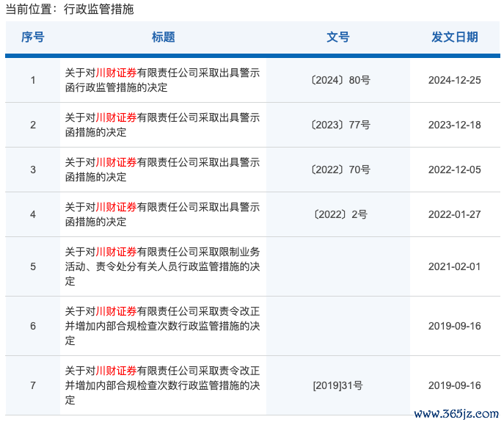Viewport: 504px width, 425px height.
Task: Click the 2019-09-16 date in row 6
Action: pyautogui.click(x=455, y=326)
